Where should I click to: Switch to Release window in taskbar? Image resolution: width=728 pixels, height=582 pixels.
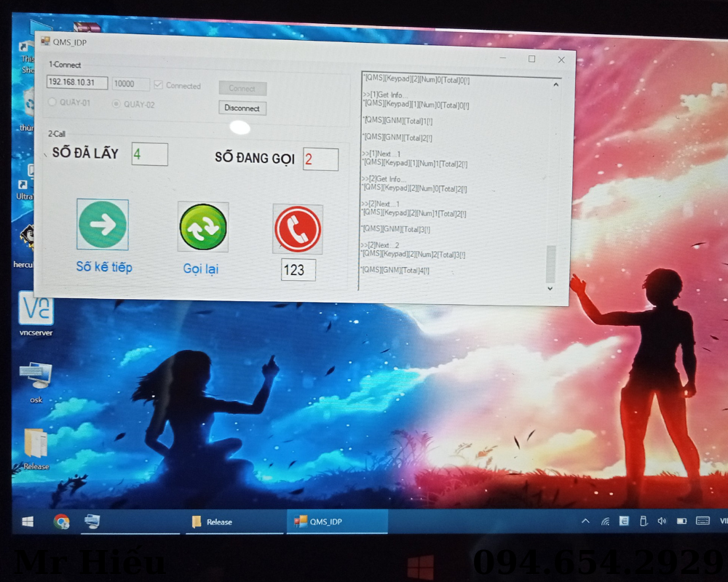[234, 522]
